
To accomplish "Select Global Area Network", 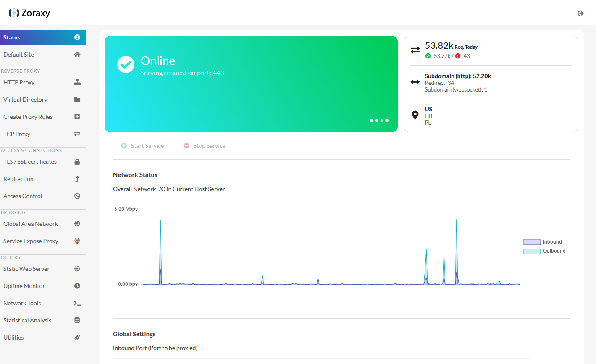I will pos(43,224).
